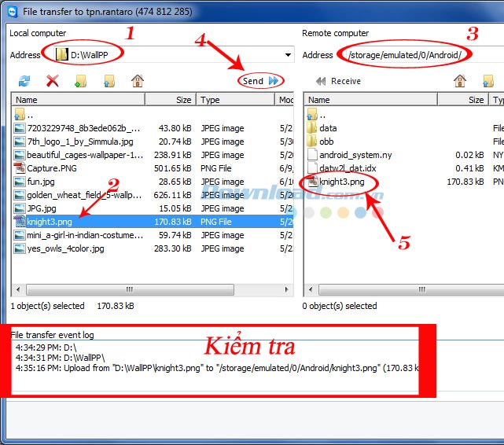The image size is (504, 445).
Task: Click remote computer Home icon
Action: pos(460,81)
